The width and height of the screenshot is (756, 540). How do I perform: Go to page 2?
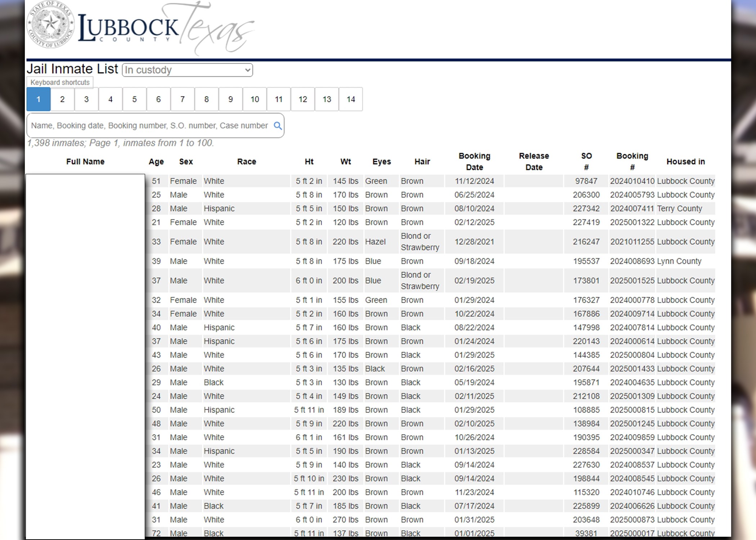pyautogui.click(x=62, y=99)
